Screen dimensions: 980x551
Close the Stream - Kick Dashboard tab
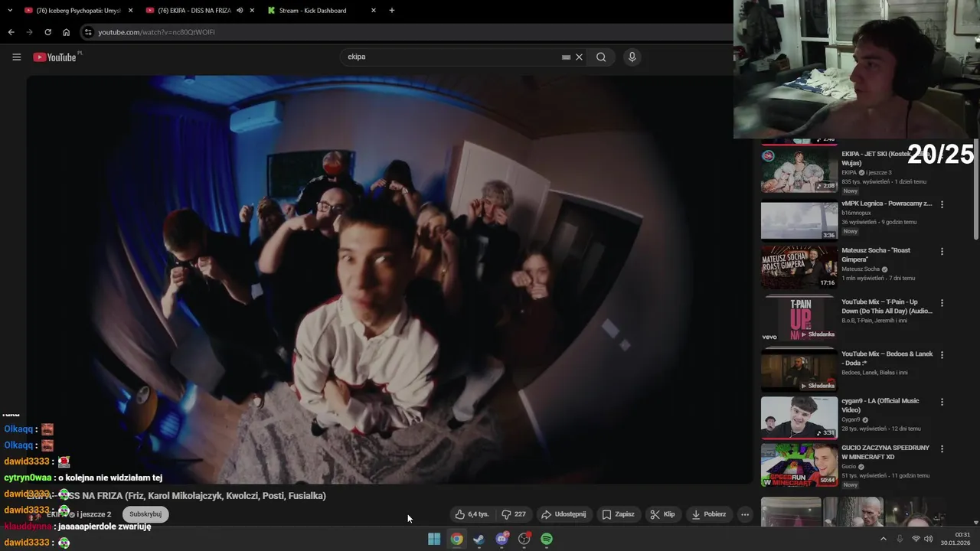point(373,11)
